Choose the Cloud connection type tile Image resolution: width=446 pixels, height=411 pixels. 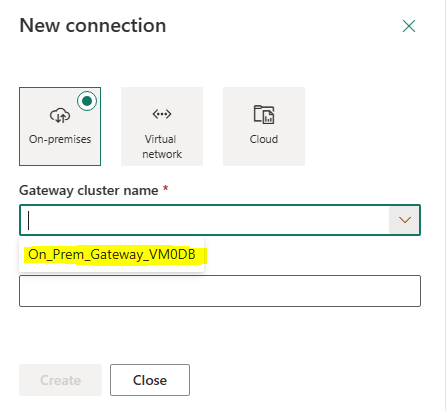coord(264,126)
